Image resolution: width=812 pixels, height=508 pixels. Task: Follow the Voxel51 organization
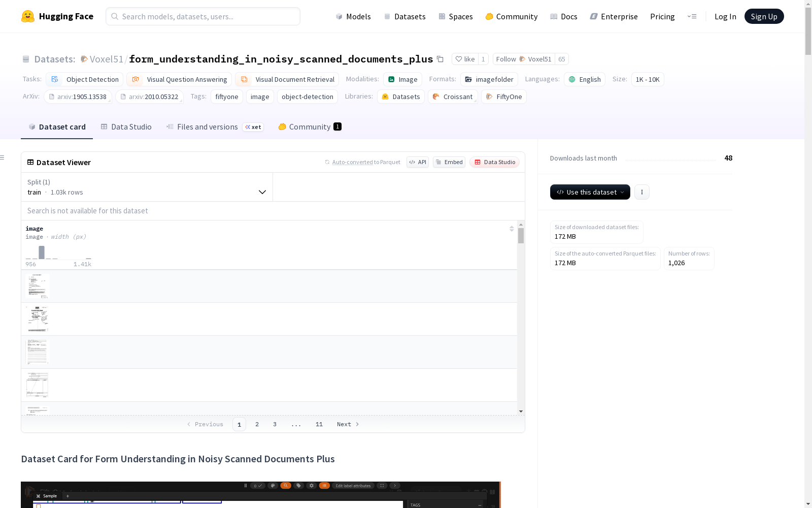[524, 59]
